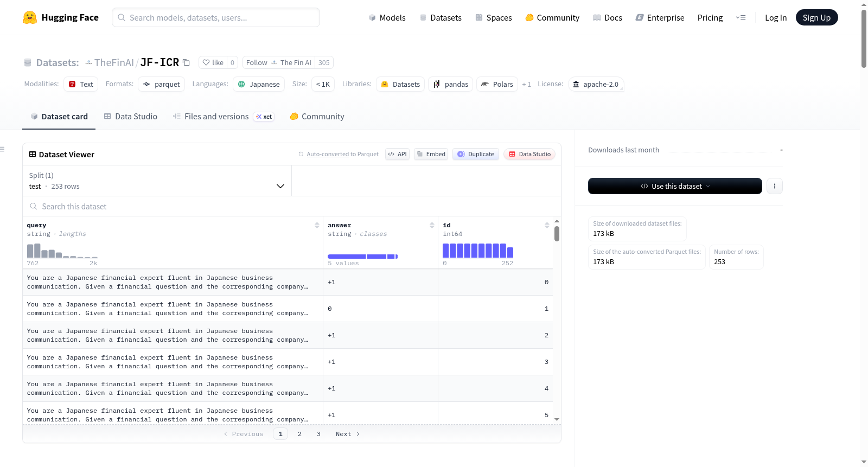Image resolution: width=868 pixels, height=467 pixels.
Task: Go to Enterprise page
Action: coord(660,17)
